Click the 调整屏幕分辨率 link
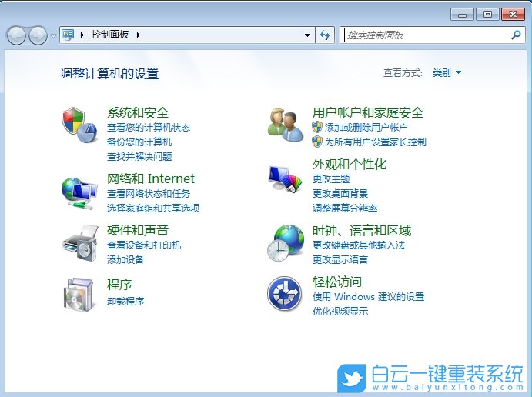 tap(345, 209)
